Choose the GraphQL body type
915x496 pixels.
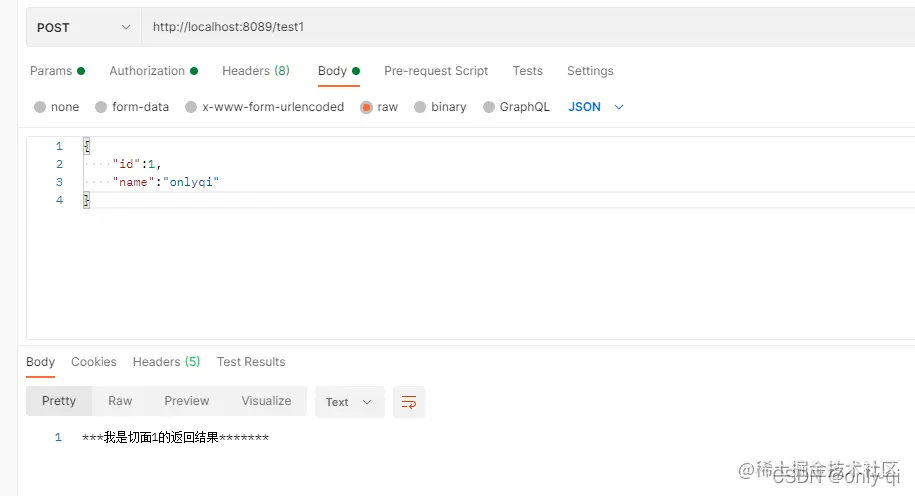coord(516,107)
